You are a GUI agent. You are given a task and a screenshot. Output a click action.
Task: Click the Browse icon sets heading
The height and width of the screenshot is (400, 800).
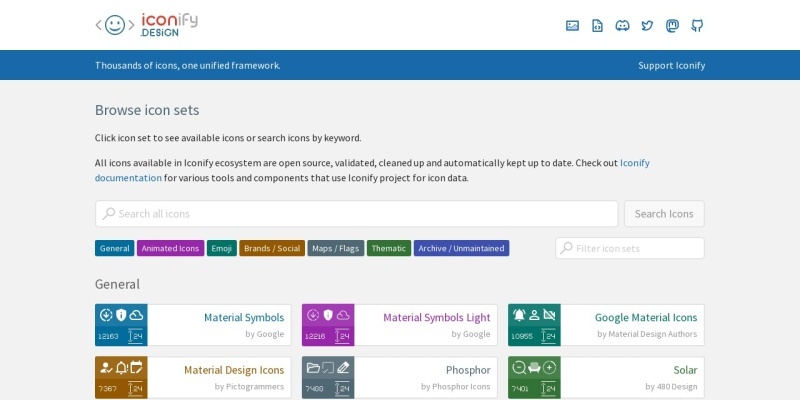pyautogui.click(x=147, y=110)
